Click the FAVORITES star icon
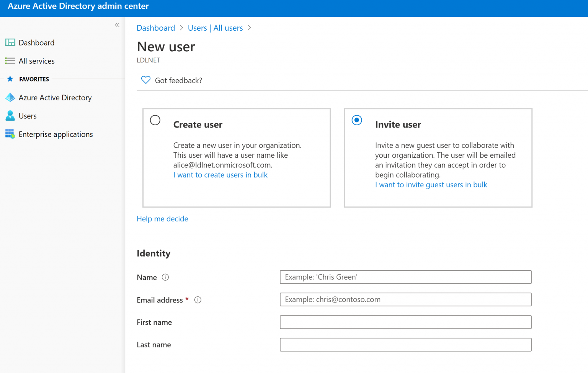 pos(10,79)
